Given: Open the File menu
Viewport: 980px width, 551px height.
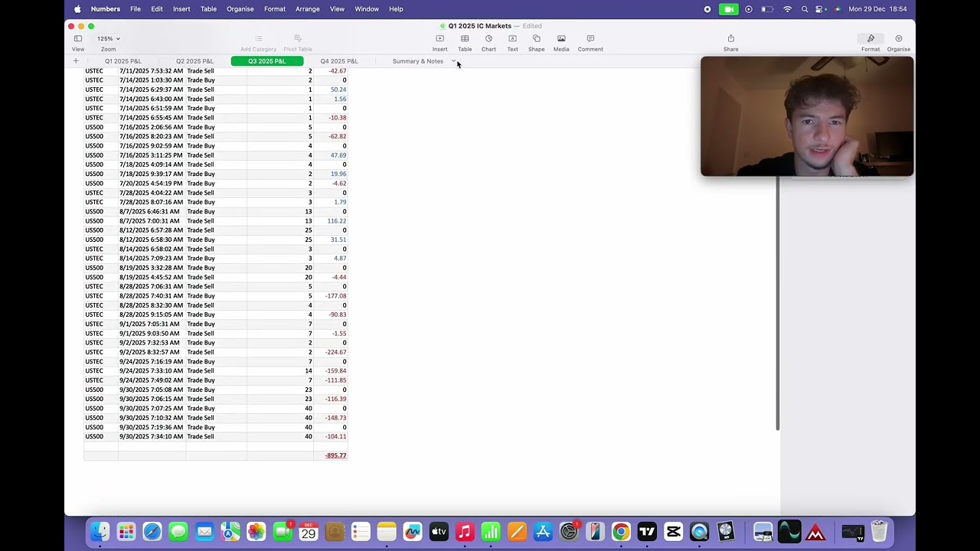Looking at the screenshot, I should click(136, 9).
